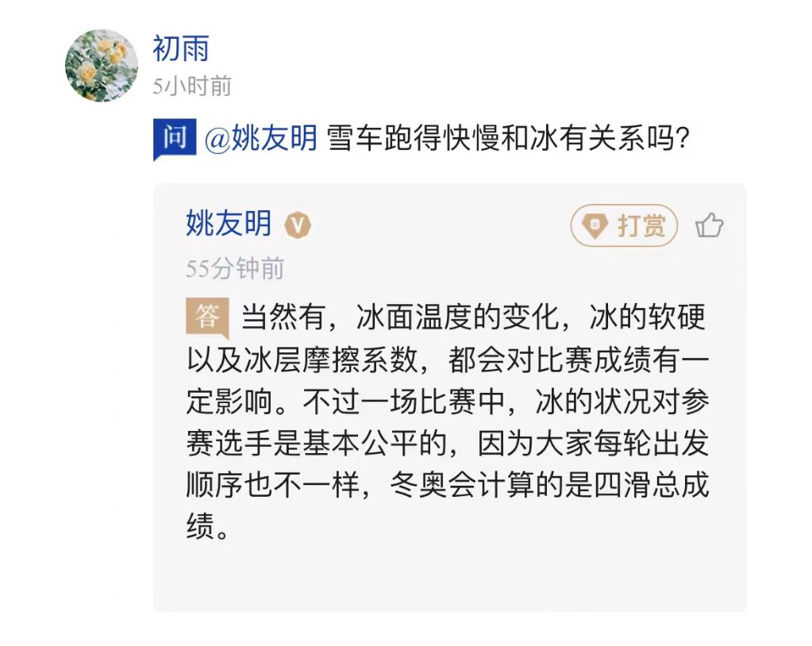Click the tan 答 answer badge

pos(206,317)
